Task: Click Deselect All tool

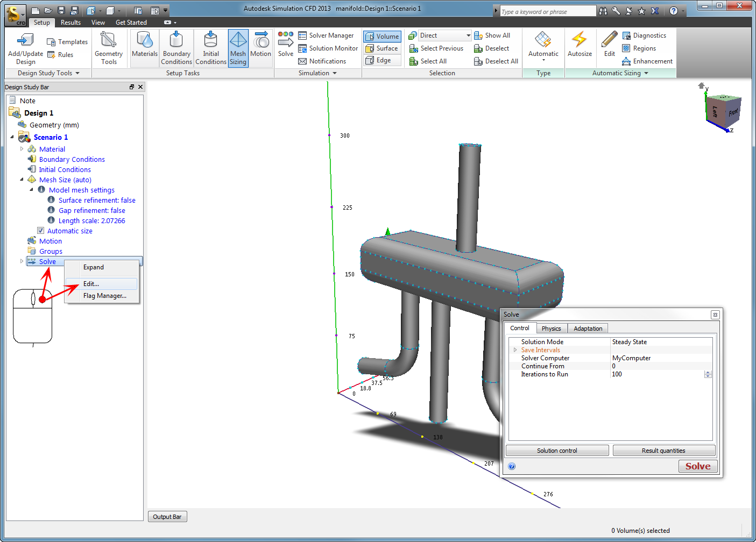Action: pos(496,61)
